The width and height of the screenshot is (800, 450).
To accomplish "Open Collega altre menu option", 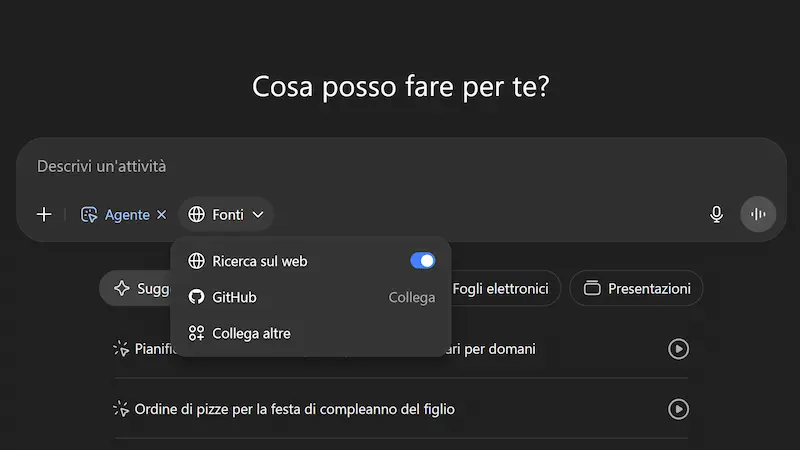I will tap(311, 333).
